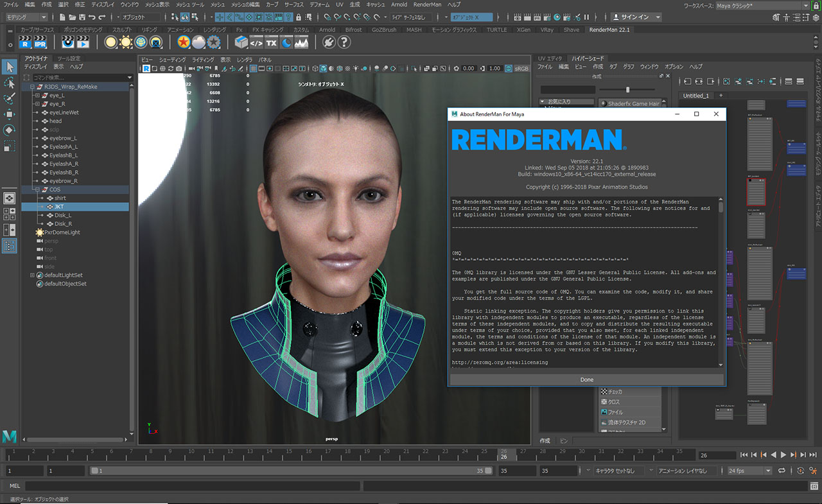Click the Untitled_1 graph tab in Hypershade
This screenshot has height=504, width=822.
tap(696, 96)
